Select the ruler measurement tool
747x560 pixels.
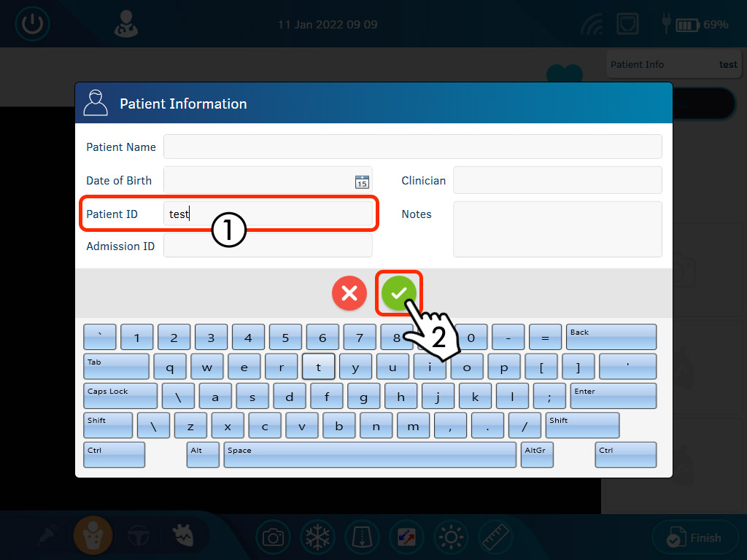[495, 538]
